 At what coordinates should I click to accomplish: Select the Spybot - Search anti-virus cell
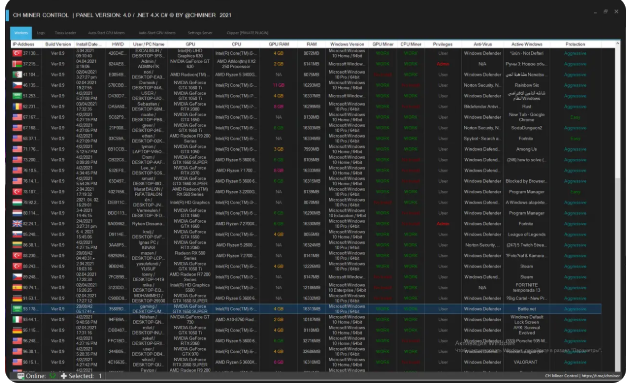pos(483,139)
